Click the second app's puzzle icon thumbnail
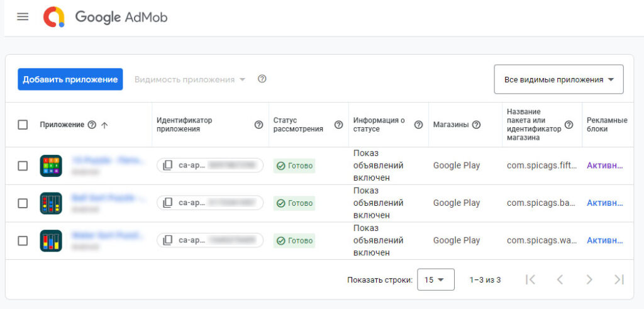Viewport: 644px width, 309px height. [51, 203]
